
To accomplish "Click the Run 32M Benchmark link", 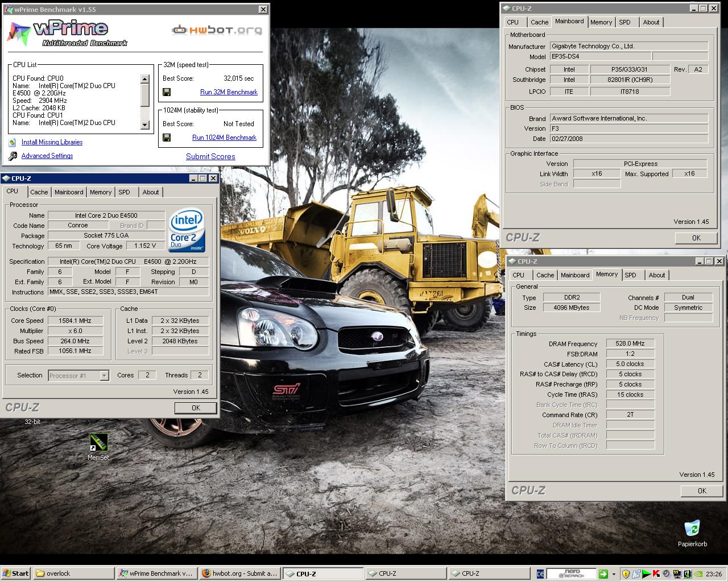I will (x=229, y=92).
